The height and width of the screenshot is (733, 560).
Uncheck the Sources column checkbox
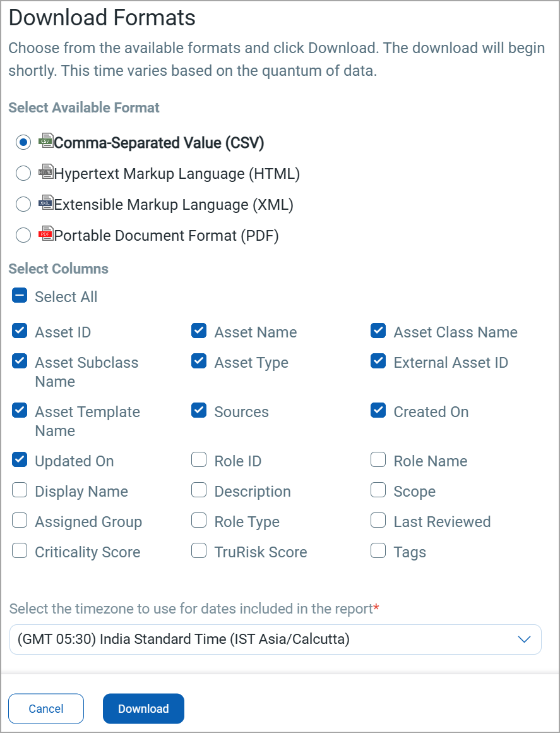point(199,411)
